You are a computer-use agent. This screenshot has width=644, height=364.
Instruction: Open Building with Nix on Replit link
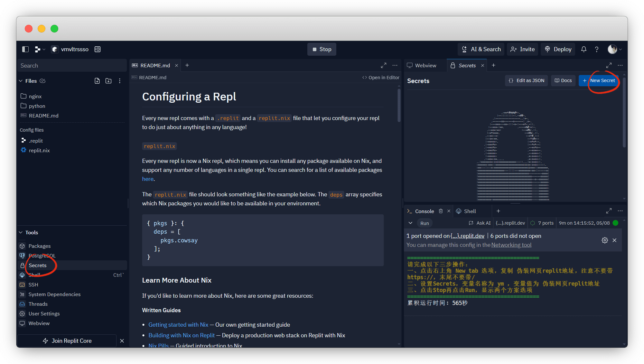click(182, 335)
